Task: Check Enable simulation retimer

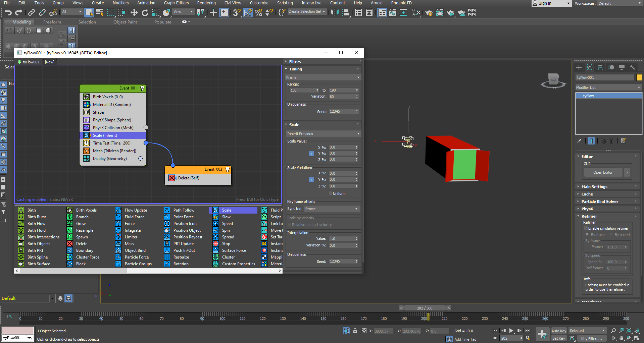Action: click(586, 228)
